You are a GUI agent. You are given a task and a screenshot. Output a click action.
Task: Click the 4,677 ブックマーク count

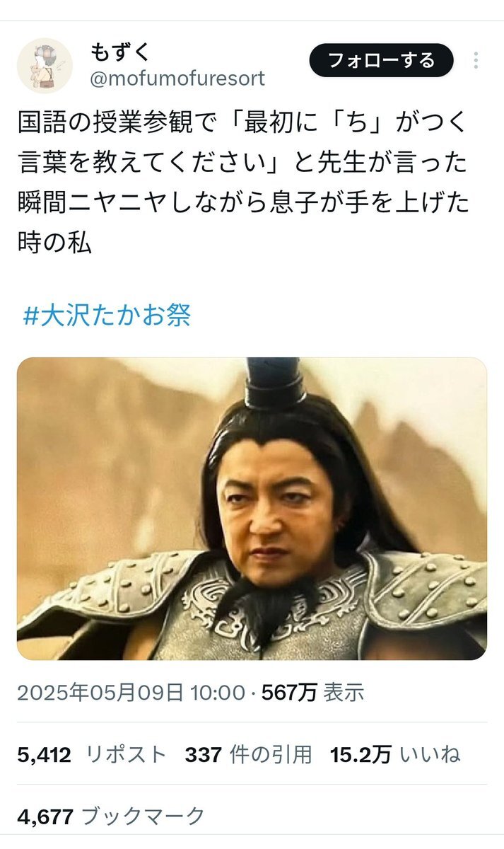pos(112,816)
